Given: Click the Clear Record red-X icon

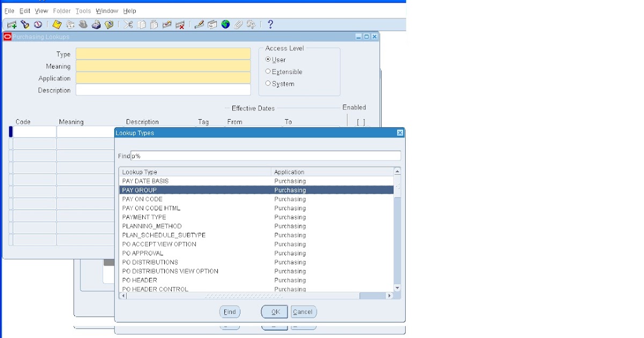Looking at the screenshot, I should (x=180, y=24).
